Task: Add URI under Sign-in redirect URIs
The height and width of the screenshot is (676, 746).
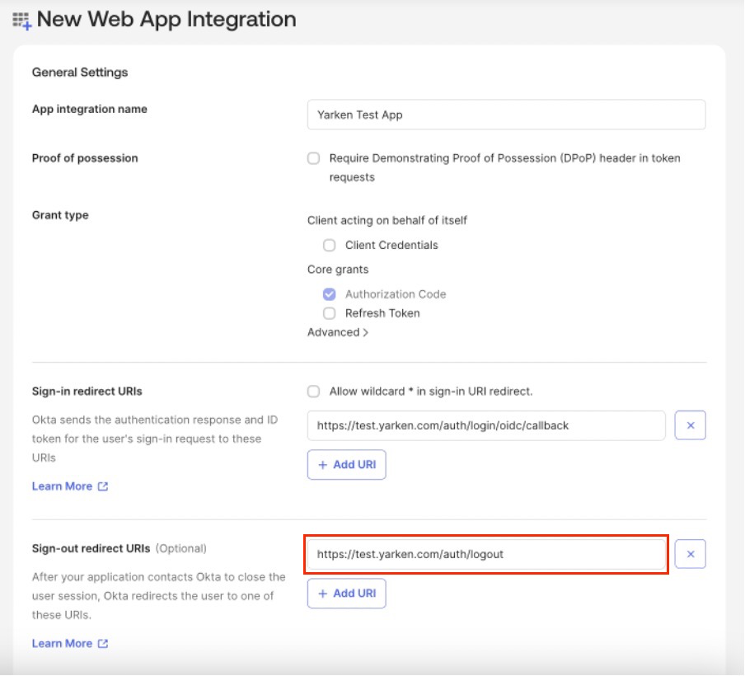Action: click(x=347, y=465)
